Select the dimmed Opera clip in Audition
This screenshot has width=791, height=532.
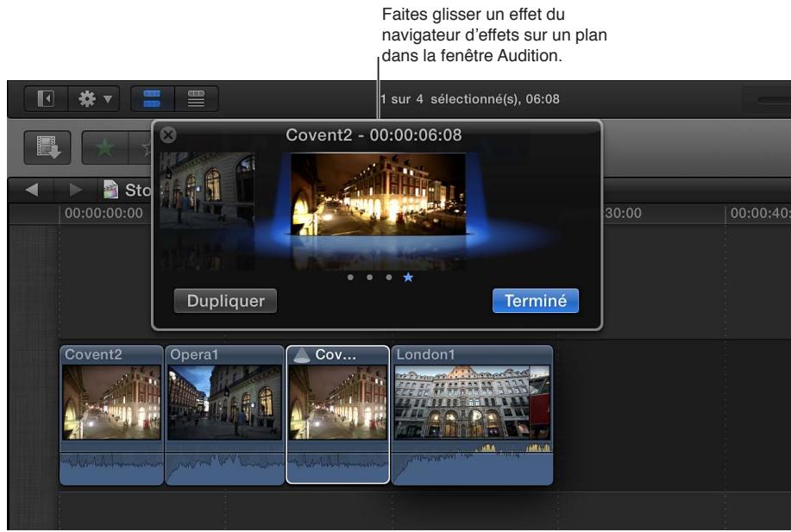pyautogui.click(x=207, y=190)
